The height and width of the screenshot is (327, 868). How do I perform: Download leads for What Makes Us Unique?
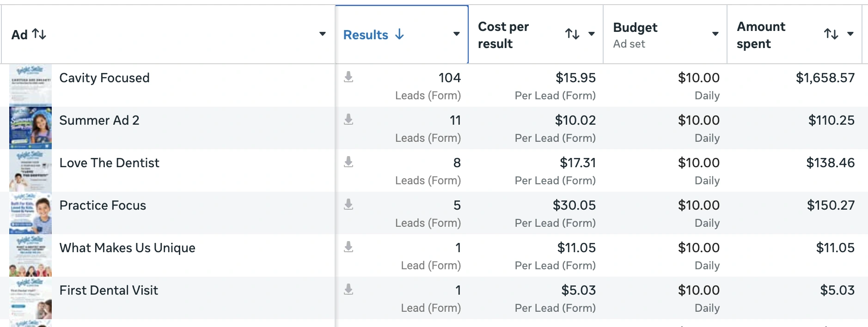(x=348, y=247)
